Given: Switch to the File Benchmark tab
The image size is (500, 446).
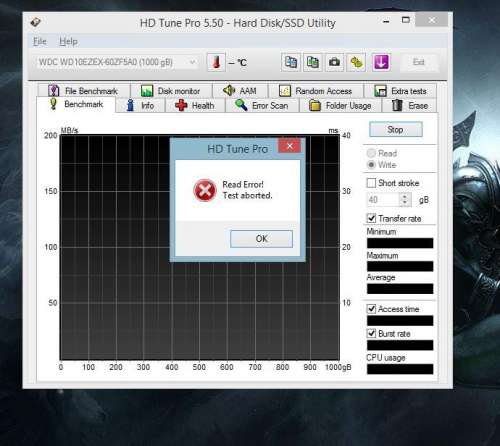Looking at the screenshot, I should (x=83, y=91).
